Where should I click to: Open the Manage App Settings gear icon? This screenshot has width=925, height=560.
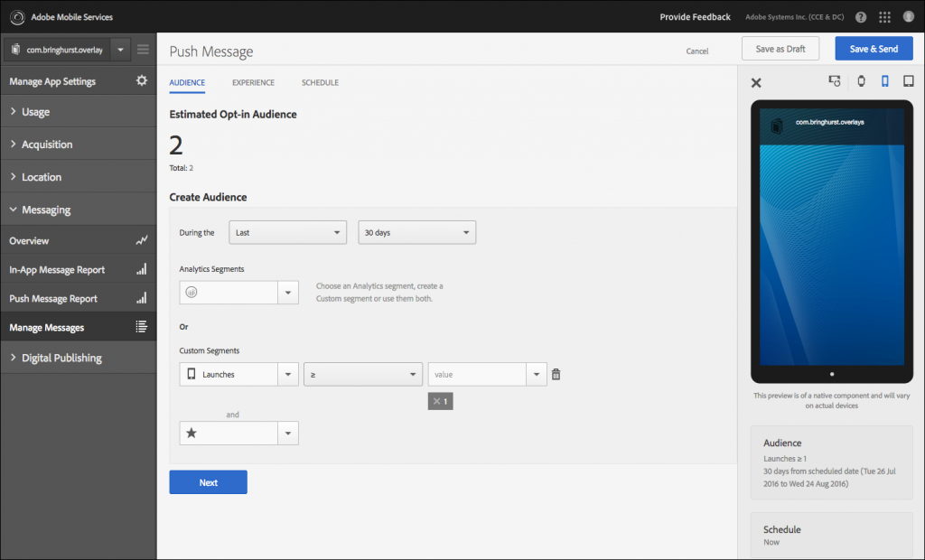pos(142,80)
